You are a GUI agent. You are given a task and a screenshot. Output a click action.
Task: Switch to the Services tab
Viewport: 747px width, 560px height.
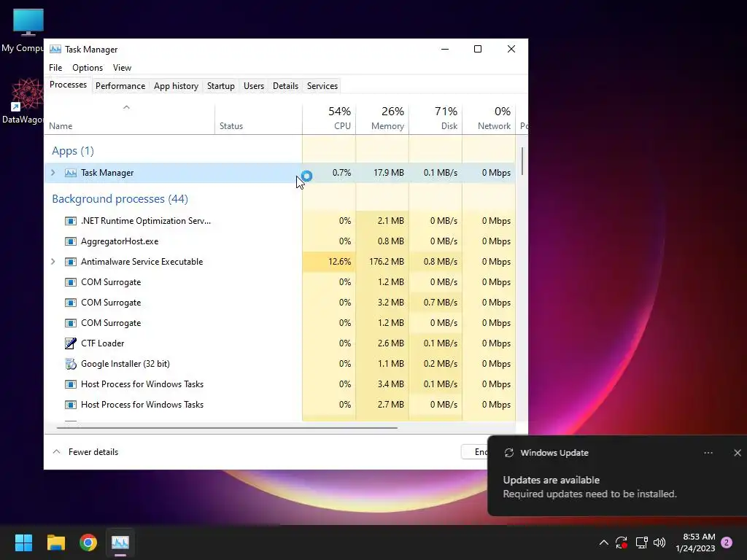[x=322, y=86]
